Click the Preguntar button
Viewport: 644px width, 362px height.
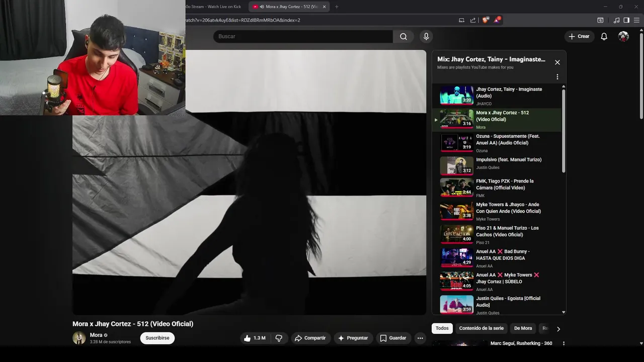pyautogui.click(x=353, y=338)
